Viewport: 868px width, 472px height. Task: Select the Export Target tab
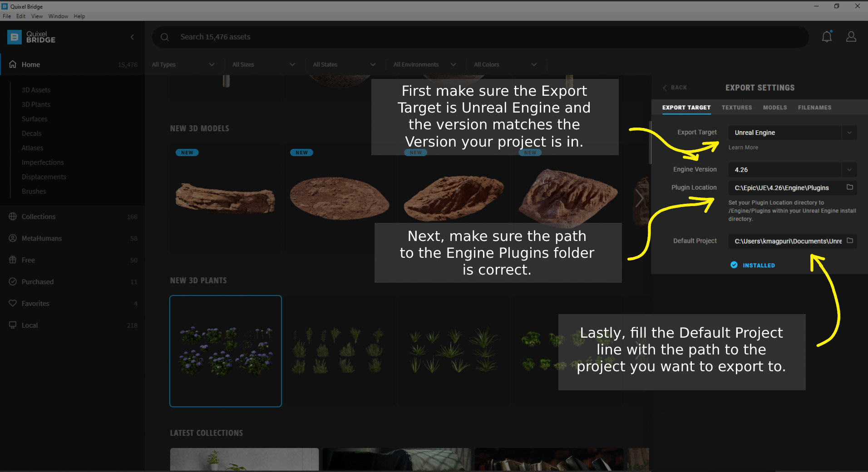point(686,108)
